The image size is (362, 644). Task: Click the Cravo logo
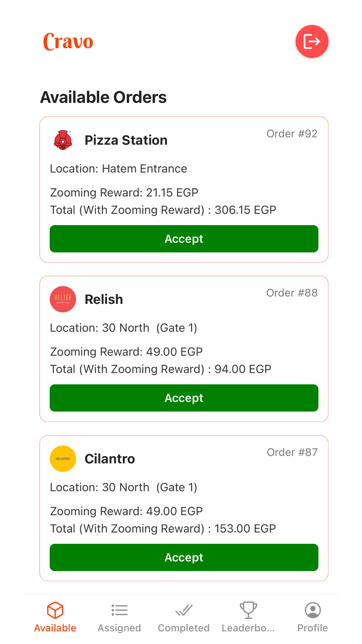point(68,42)
